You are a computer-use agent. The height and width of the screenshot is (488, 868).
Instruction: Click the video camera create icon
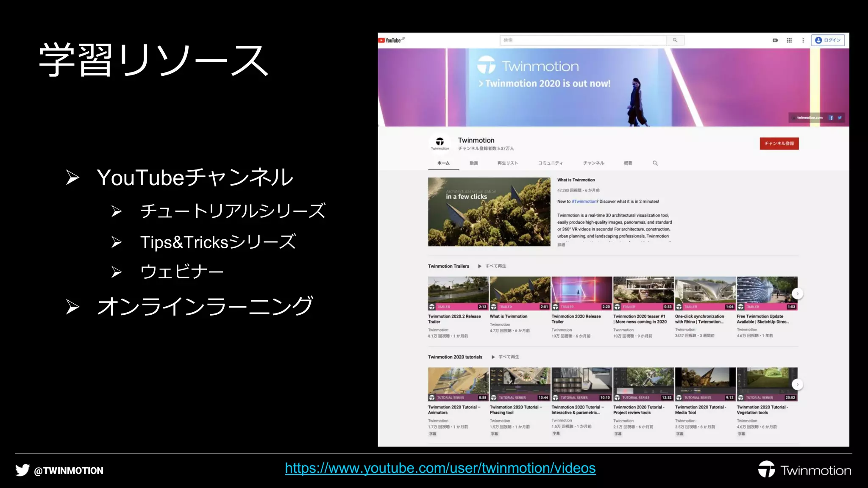775,40
